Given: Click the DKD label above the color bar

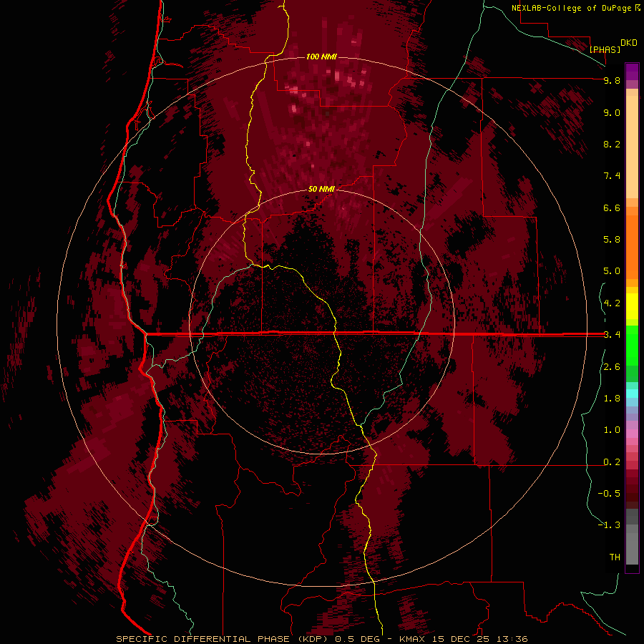Looking at the screenshot, I should (629, 43).
